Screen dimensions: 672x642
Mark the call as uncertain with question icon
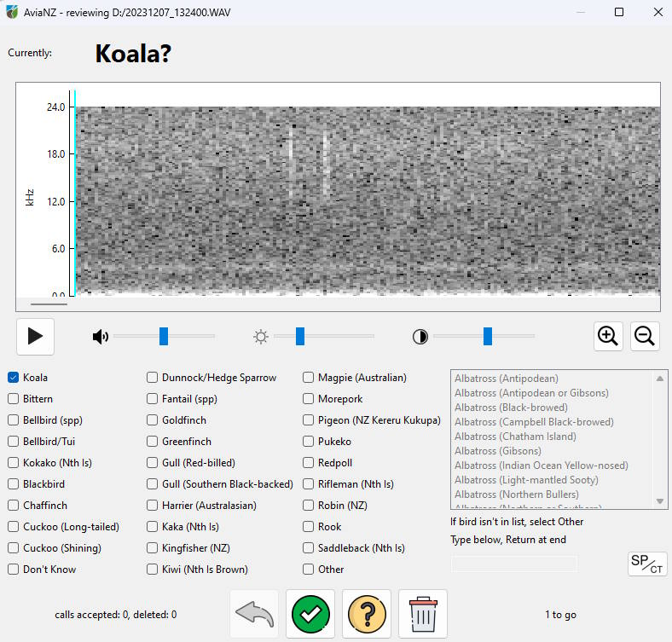click(x=367, y=614)
